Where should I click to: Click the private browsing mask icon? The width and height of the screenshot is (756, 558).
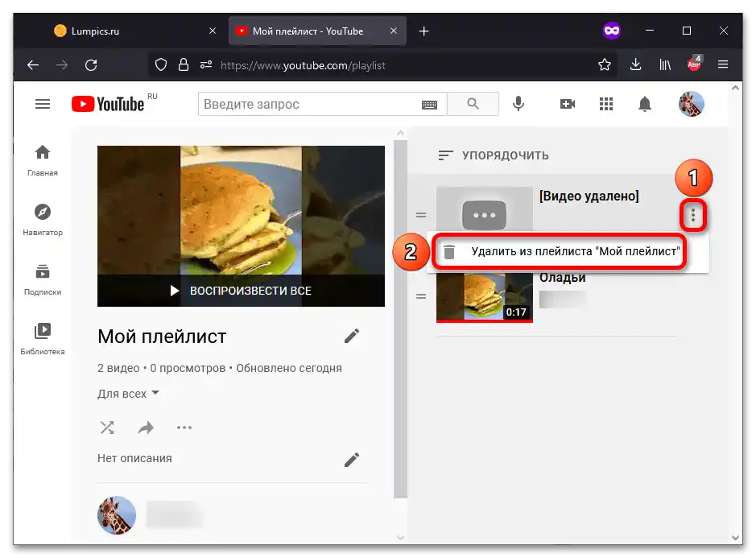pyautogui.click(x=611, y=31)
